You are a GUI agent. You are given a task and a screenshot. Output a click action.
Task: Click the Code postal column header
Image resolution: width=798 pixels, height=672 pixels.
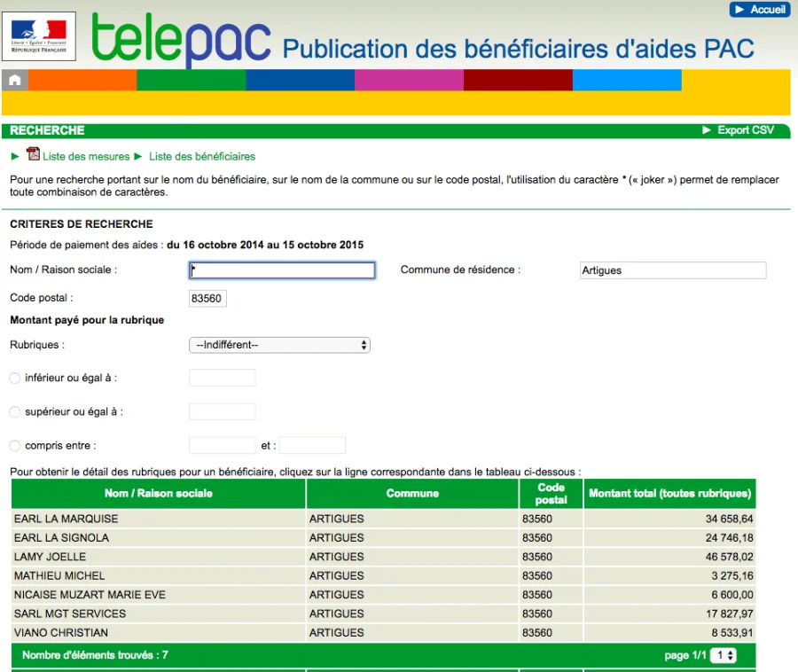[x=552, y=494]
